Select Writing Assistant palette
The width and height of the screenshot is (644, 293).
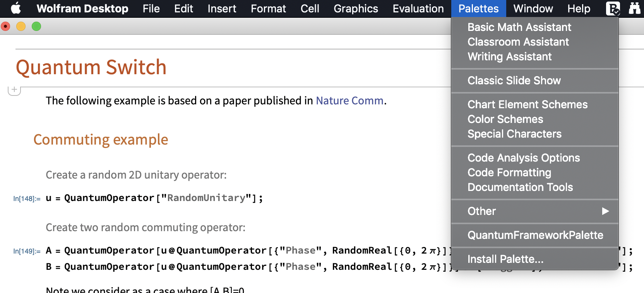(535, 56)
